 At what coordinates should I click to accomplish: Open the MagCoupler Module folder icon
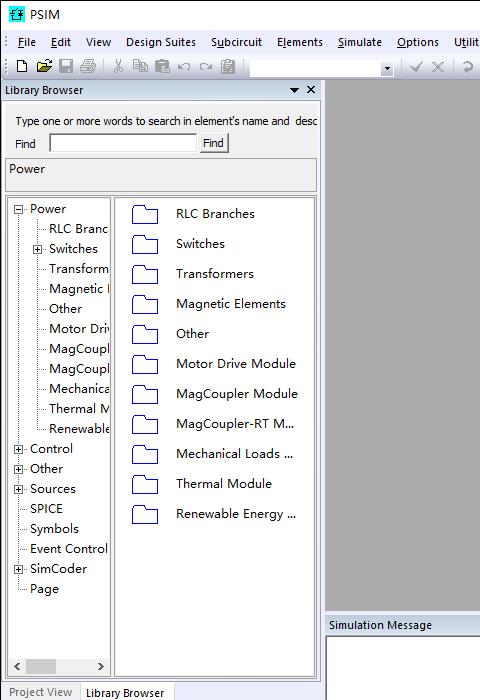145,394
